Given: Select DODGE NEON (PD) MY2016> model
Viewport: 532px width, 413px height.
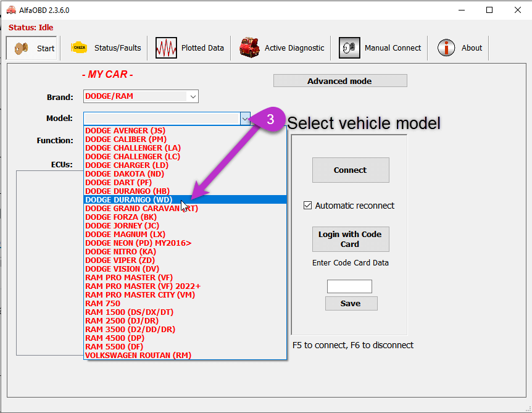Looking at the screenshot, I should (185, 243).
